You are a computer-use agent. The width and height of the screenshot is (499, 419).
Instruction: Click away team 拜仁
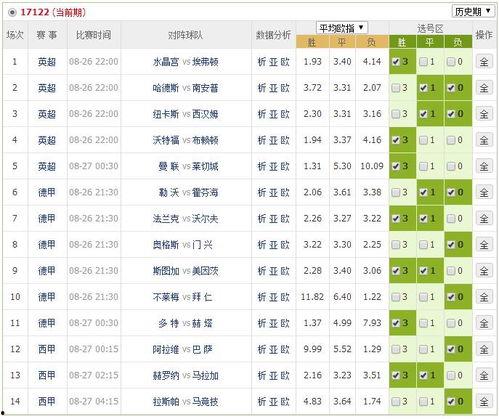[x=202, y=297]
